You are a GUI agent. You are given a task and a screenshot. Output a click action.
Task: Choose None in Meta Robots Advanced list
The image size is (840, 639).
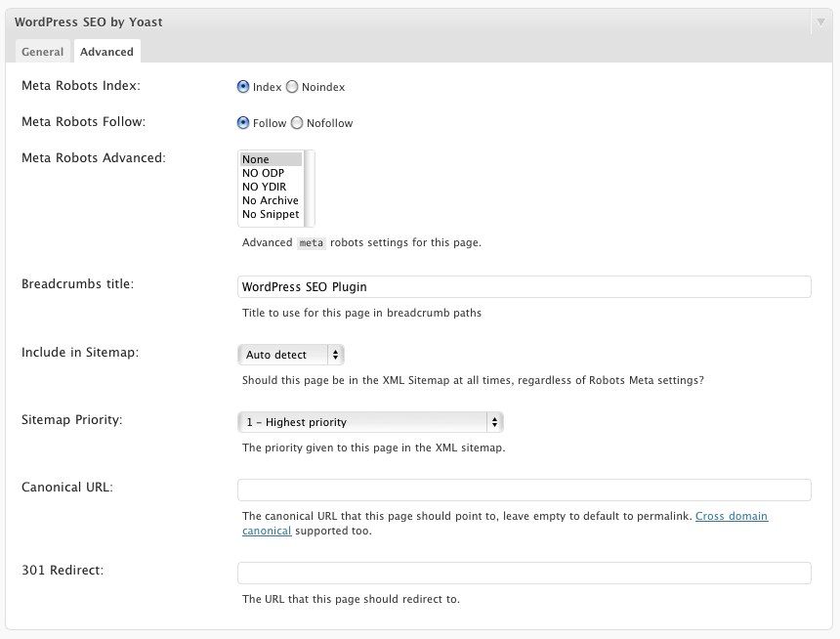pos(272,159)
